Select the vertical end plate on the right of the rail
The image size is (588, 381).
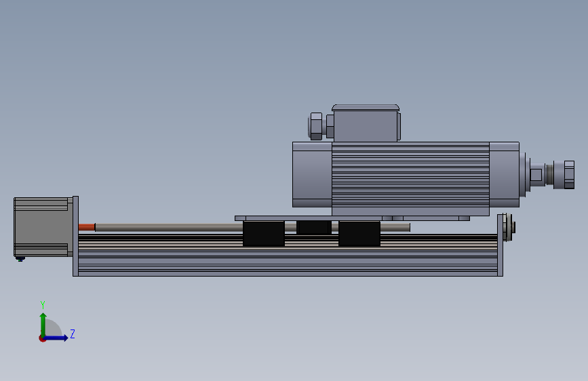(x=500, y=245)
